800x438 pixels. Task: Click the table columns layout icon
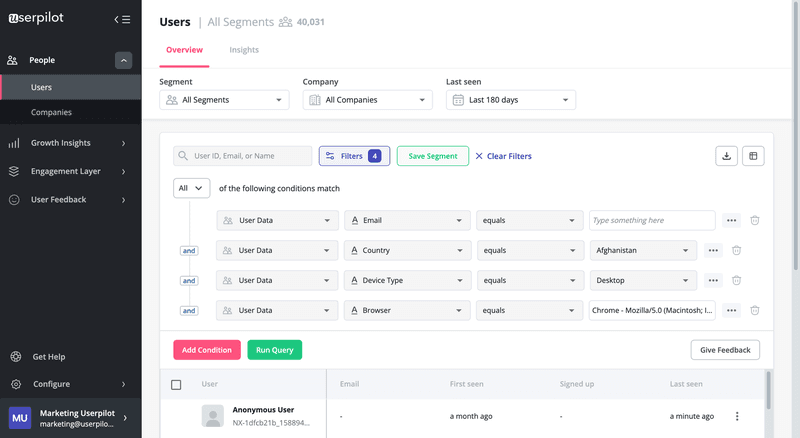[753, 156]
